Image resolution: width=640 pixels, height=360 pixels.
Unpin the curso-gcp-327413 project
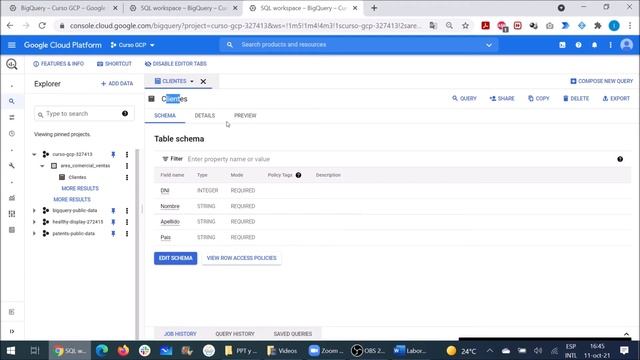(113, 154)
